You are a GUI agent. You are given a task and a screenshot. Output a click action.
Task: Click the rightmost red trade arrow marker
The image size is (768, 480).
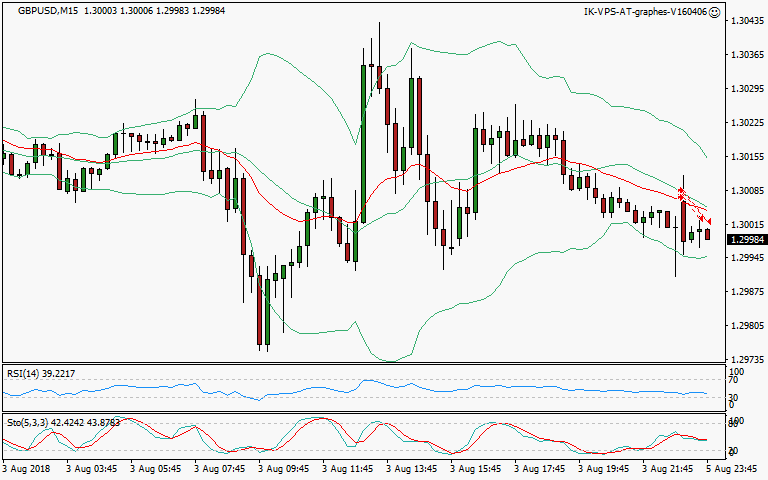[708, 221]
